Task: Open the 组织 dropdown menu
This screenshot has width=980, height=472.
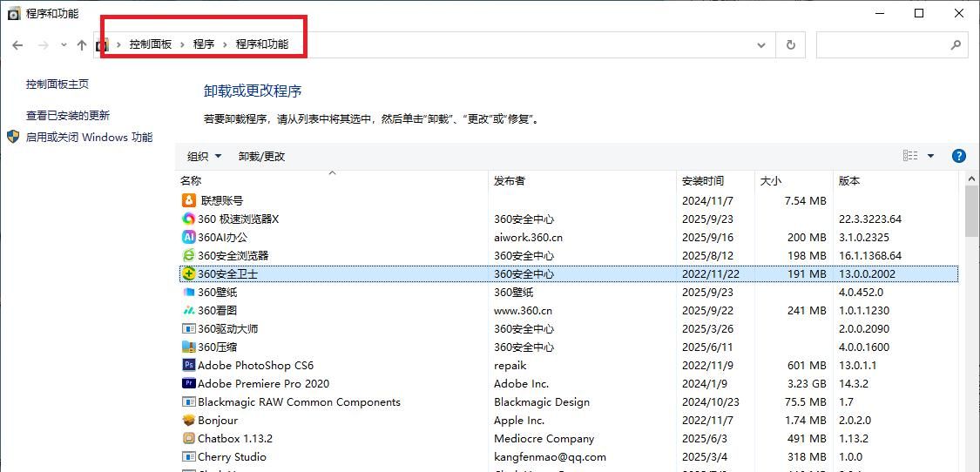Action: point(205,156)
